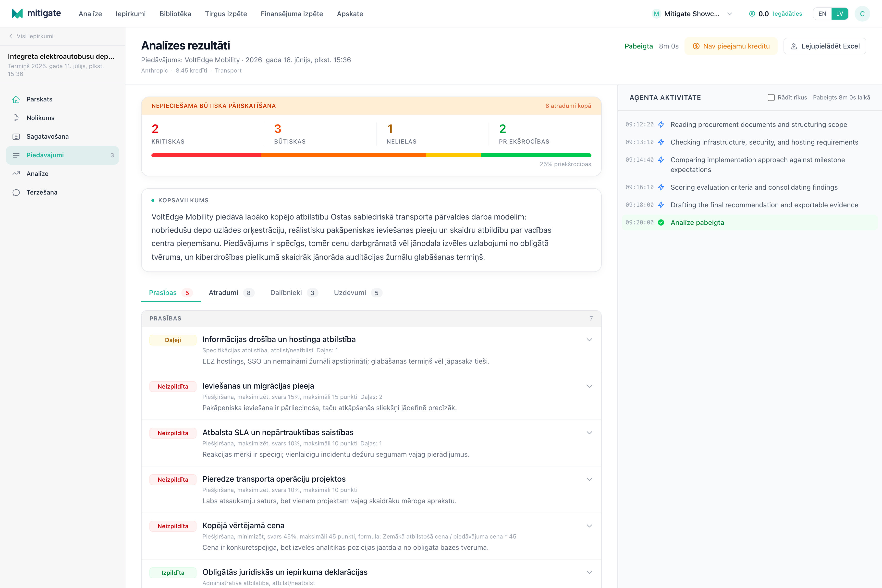The image size is (882, 588).
Task: Click the Izpildīta status badge
Action: [x=173, y=573]
